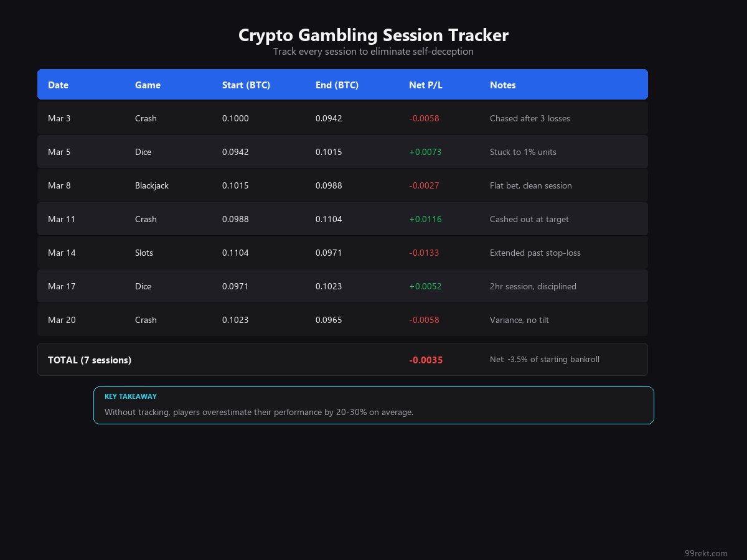Click the Mar 3 date cell
Viewport: 747px width, 560px height.
59,118
